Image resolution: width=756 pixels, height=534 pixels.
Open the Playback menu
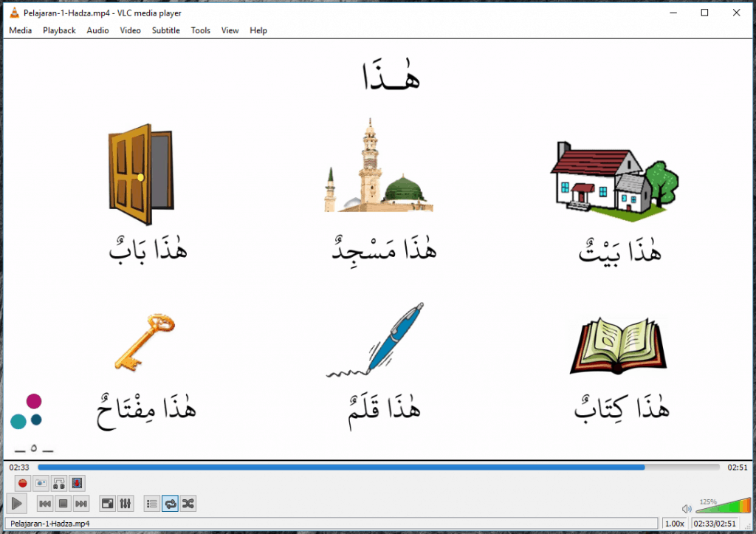(59, 30)
